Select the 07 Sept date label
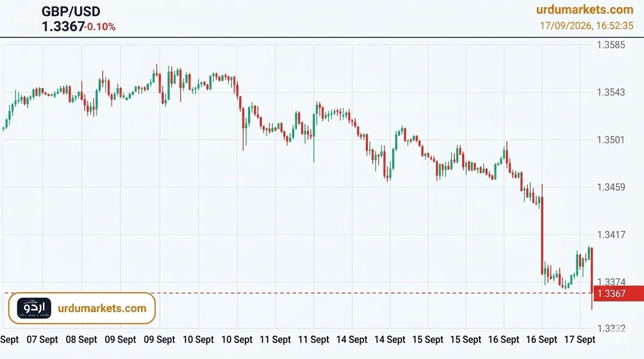Image resolution: width=644 pixels, height=359 pixels. coord(43,340)
